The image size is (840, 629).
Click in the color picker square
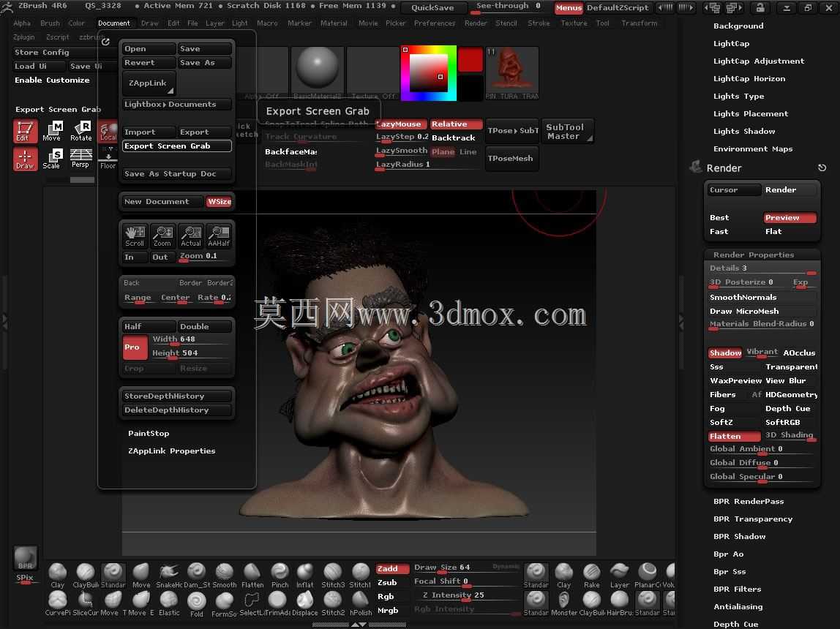[x=427, y=73]
